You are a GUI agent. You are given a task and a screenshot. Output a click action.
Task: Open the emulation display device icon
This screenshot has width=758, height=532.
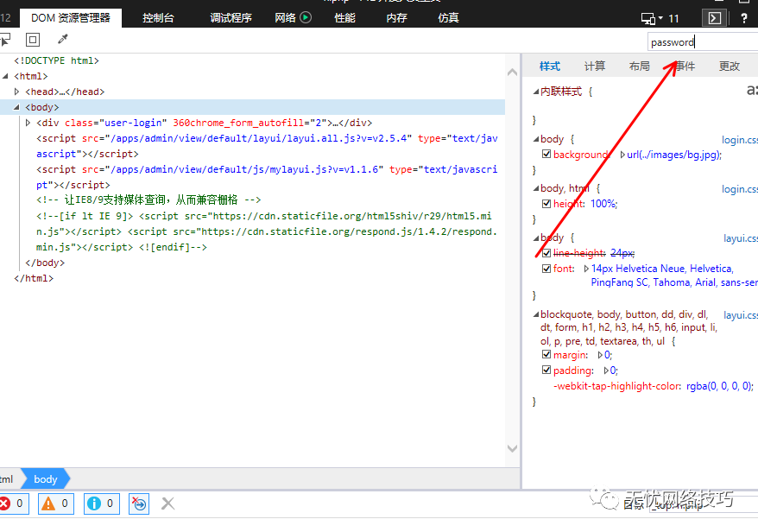647,18
